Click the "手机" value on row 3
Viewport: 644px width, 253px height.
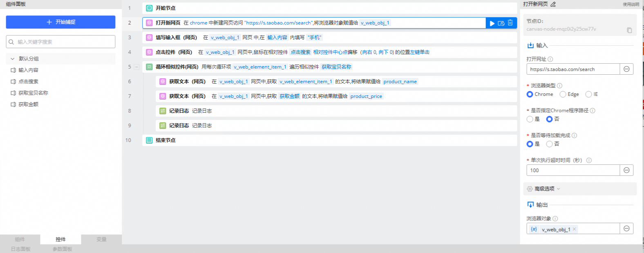[315, 38]
